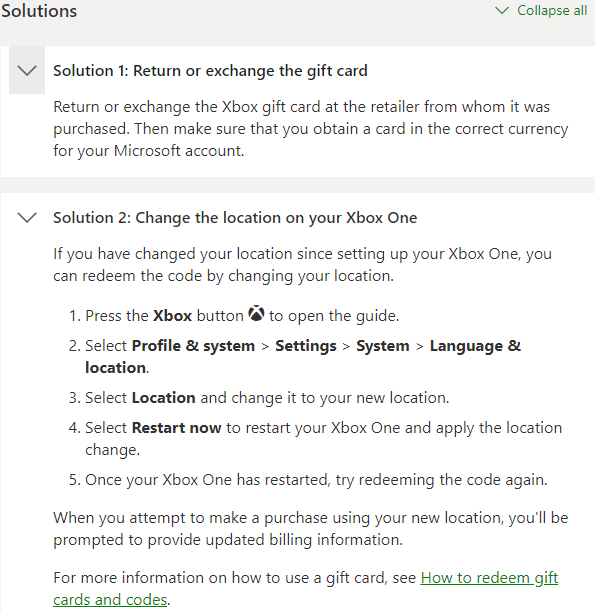Click the Solution 2 heading title
Image resolution: width=595 pixels, height=612 pixels.
(x=235, y=218)
